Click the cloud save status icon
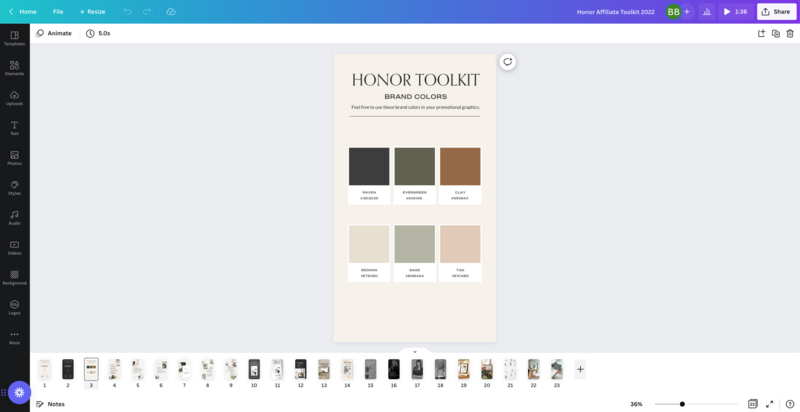The height and width of the screenshot is (412, 800). [x=171, y=11]
